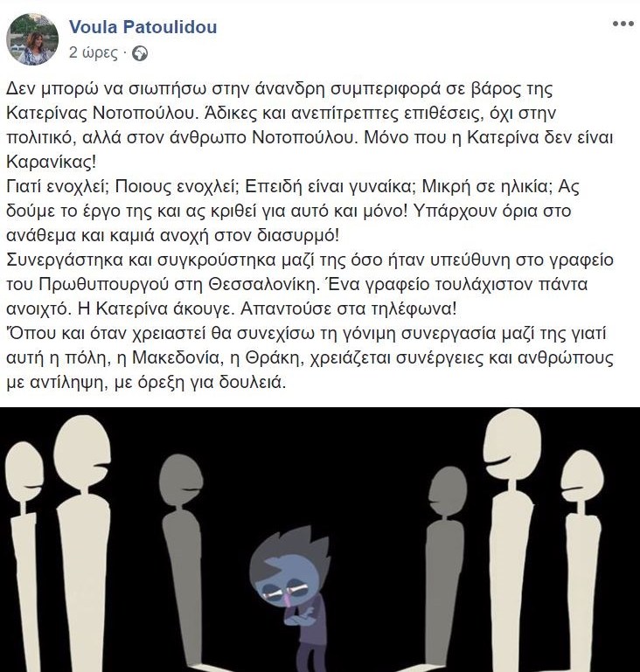
Task: Click the name "Κατερίνας Νοτοπούλου" in the post
Action: 101,113
